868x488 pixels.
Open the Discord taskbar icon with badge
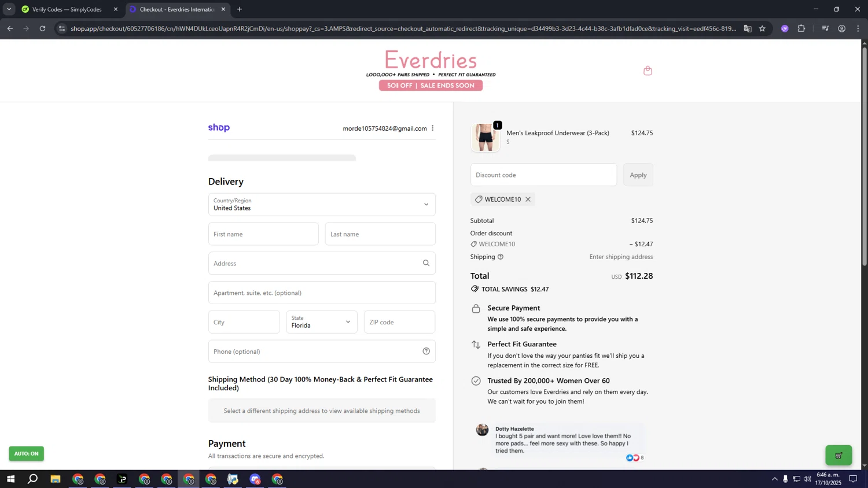click(x=255, y=479)
